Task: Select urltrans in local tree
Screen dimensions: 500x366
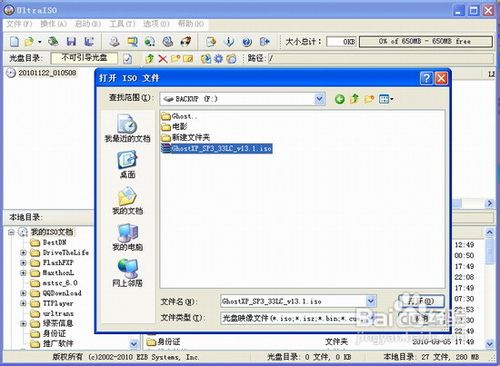Action: point(52,314)
